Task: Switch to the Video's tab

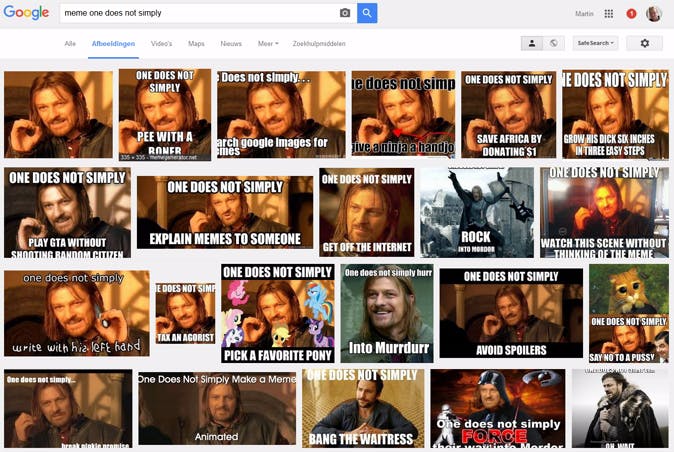Action: [162, 43]
